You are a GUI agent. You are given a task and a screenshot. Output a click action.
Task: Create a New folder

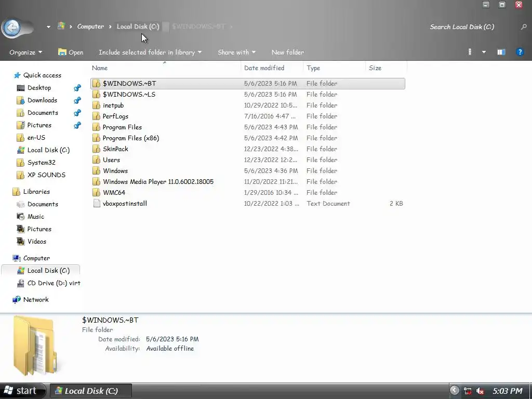(x=287, y=52)
